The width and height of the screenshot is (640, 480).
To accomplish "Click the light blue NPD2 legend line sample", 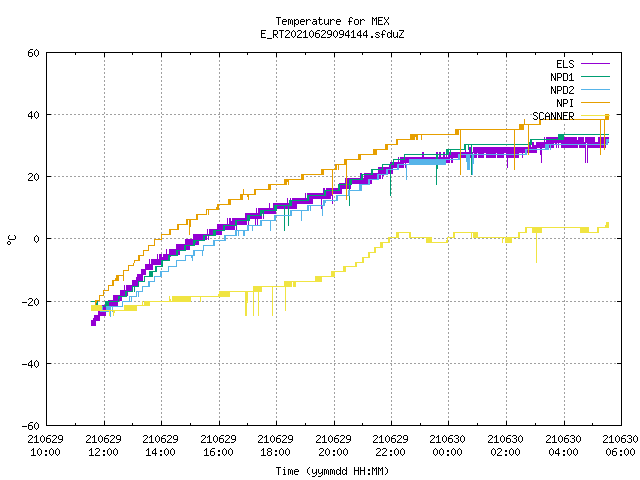I will coord(595,90).
